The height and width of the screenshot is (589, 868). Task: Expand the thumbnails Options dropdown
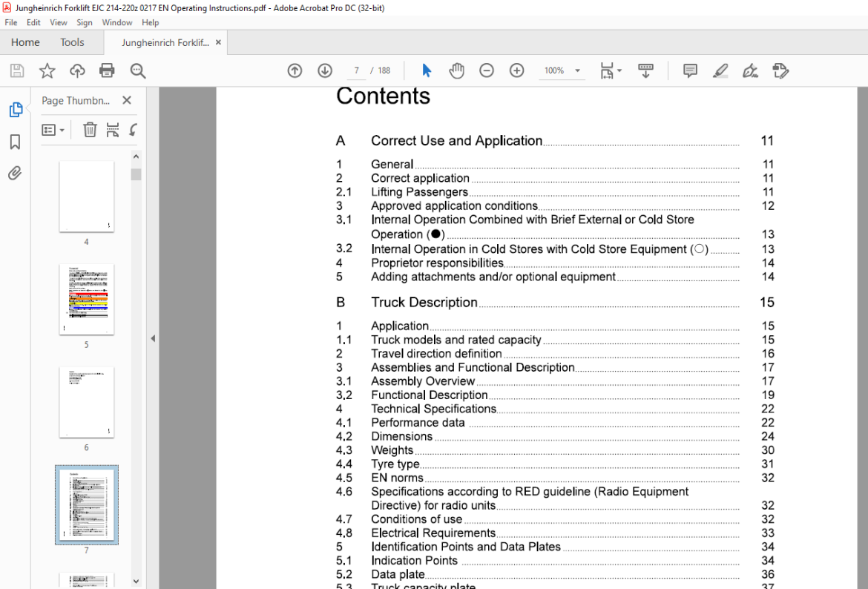(x=53, y=130)
